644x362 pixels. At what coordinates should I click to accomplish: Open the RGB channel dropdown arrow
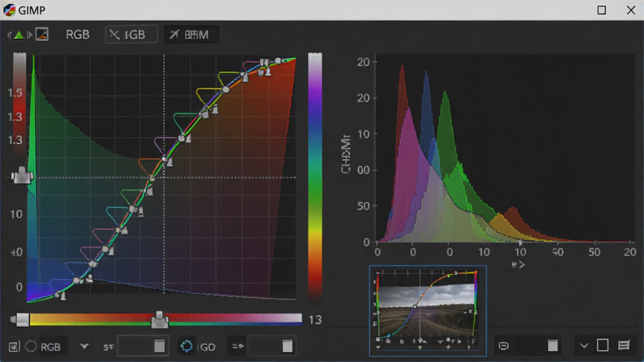coord(84,346)
